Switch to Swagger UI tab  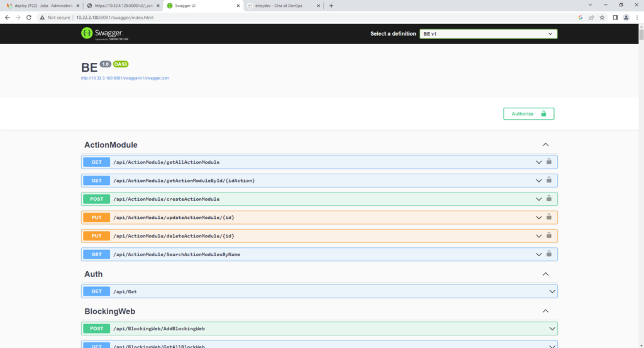[x=203, y=6]
